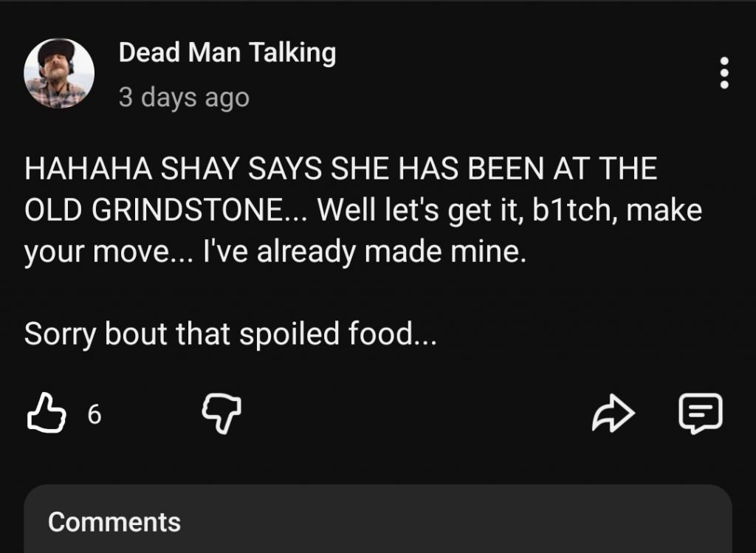Open the three-dot more options menu
The width and height of the screenshot is (756, 553).
click(x=724, y=74)
